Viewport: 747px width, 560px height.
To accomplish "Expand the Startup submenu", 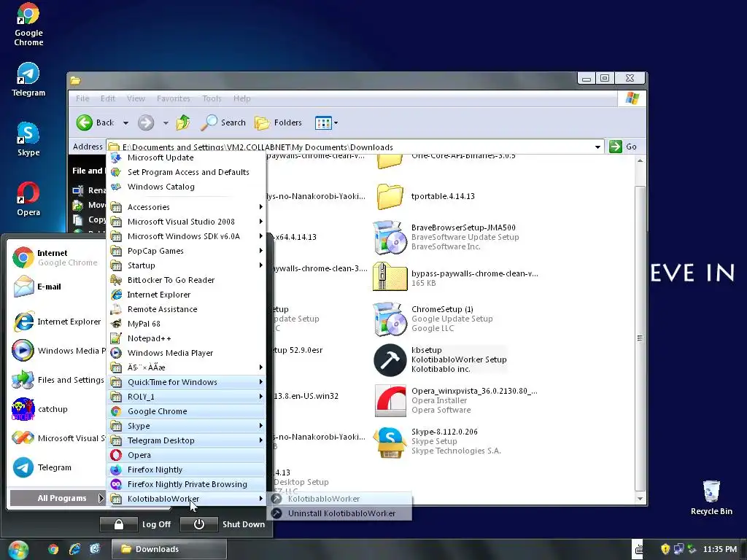I will (186, 265).
